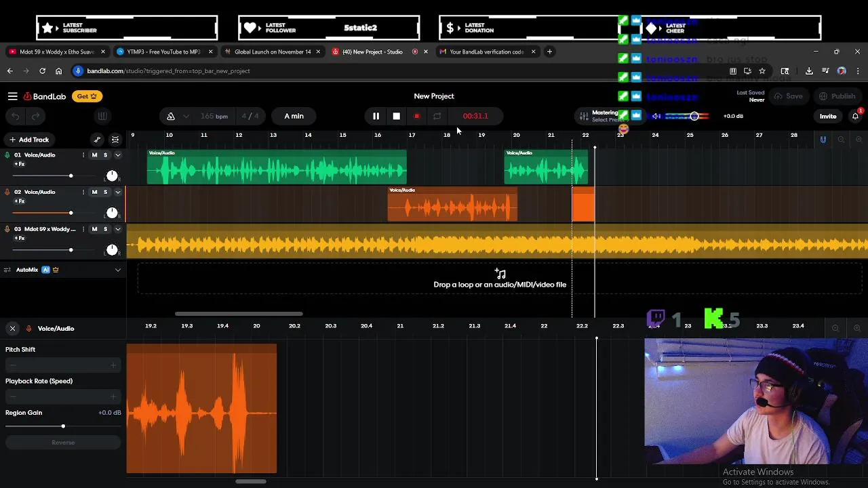Viewport: 868px width, 488px height.
Task: Select the orange Voice/Audio clip on track 02
Action: (x=452, y=204)
